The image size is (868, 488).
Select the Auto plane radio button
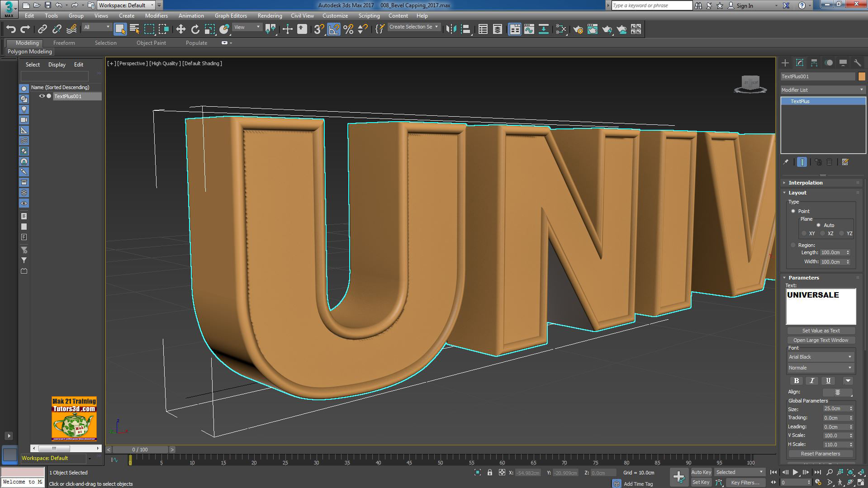pyautogui.click(x=819, y=225)
